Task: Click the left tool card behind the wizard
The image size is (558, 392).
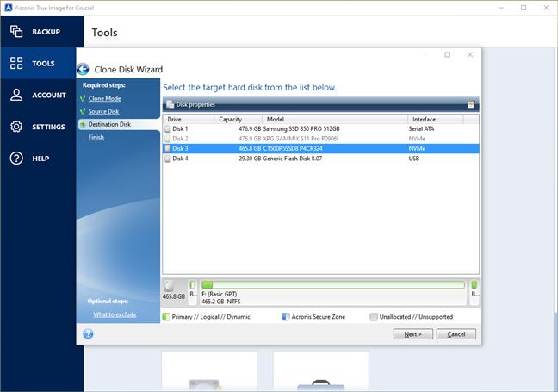Action: point(209,371)
